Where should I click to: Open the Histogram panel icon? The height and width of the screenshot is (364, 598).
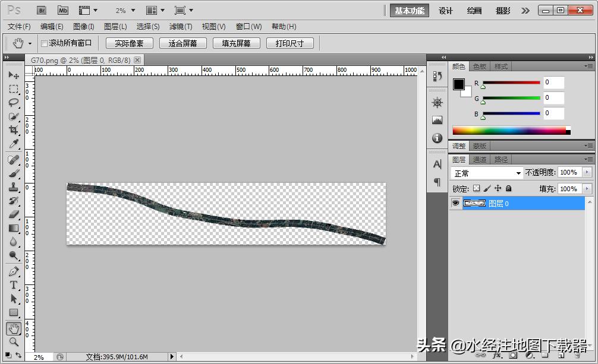(x=437, y=119)
